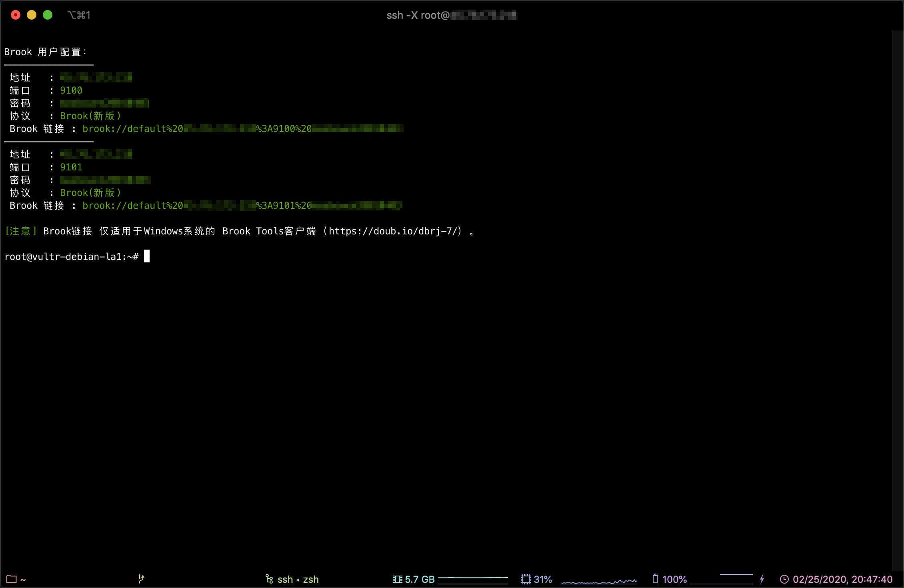The height and width of the screenshot is (588, 904).
Task: Click the git branch icon in status bar
Action: point(141,579)
